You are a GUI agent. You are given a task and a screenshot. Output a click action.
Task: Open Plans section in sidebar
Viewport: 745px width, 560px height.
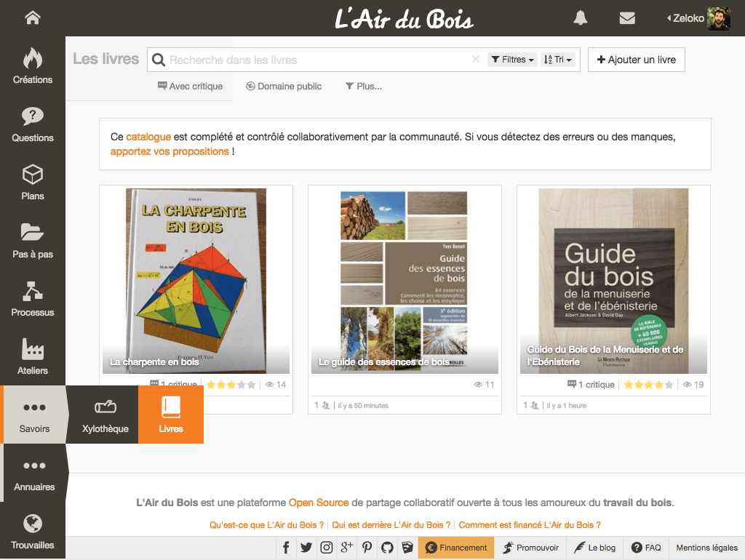point(32,183)
